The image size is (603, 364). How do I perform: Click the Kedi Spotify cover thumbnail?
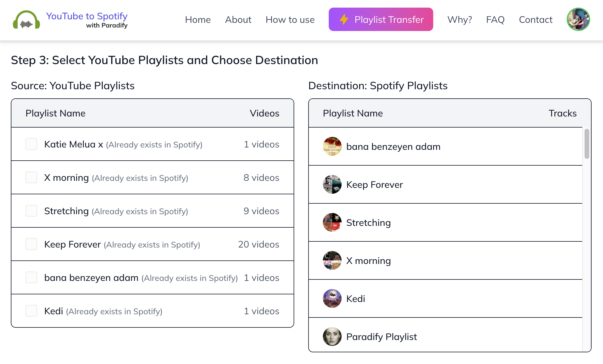point(332,298)
